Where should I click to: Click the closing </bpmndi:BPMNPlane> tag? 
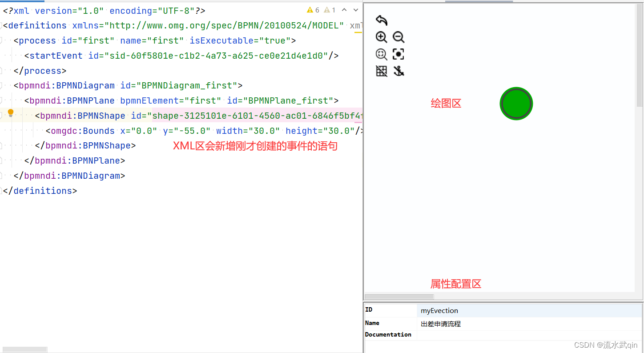(75, 160)
